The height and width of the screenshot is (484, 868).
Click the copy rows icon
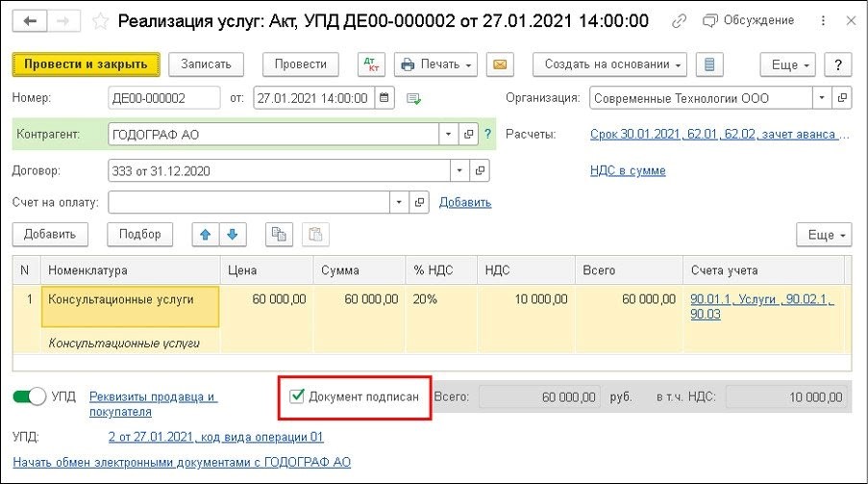pos(279,235)
